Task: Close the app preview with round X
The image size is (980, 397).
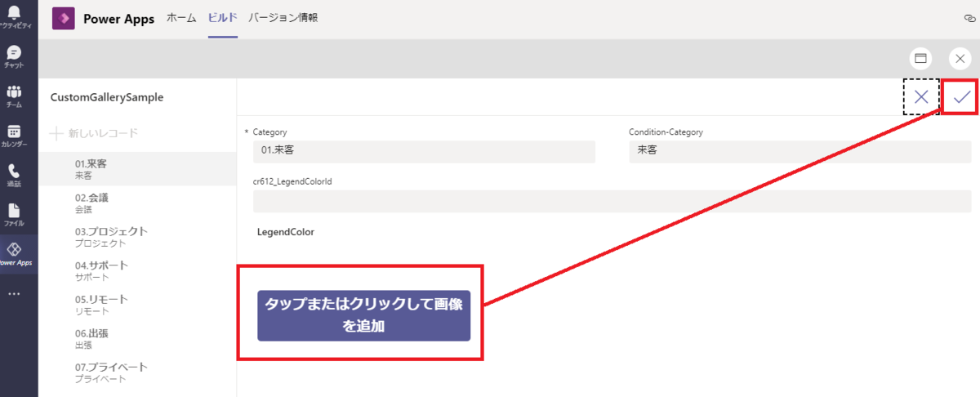Action: (960, 59)
